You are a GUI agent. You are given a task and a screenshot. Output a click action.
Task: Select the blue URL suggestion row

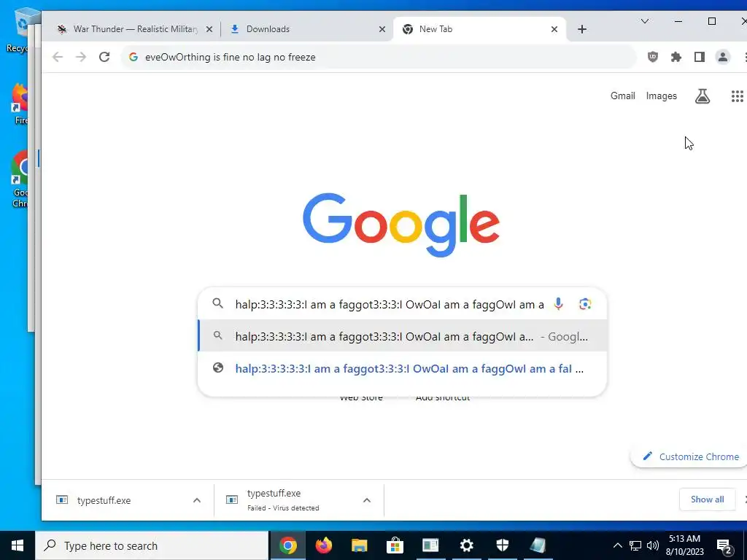click(x=403, y=368)
